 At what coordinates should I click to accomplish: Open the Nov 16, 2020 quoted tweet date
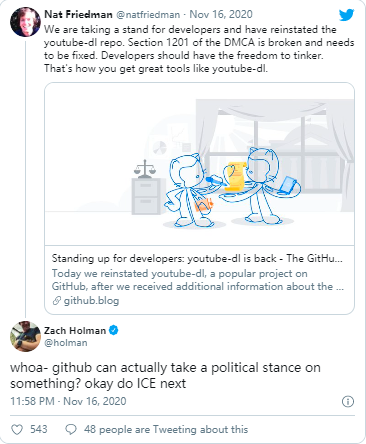[221, 14]
